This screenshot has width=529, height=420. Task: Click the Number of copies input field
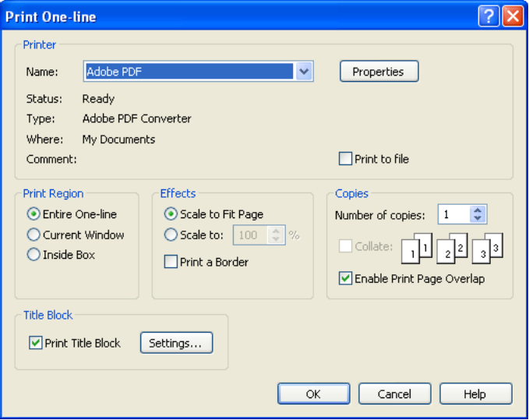point(453,214)
